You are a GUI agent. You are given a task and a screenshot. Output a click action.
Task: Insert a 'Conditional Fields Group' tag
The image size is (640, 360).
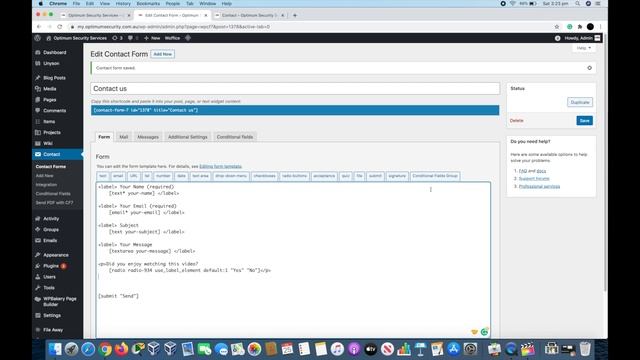[x=435, y=176]
